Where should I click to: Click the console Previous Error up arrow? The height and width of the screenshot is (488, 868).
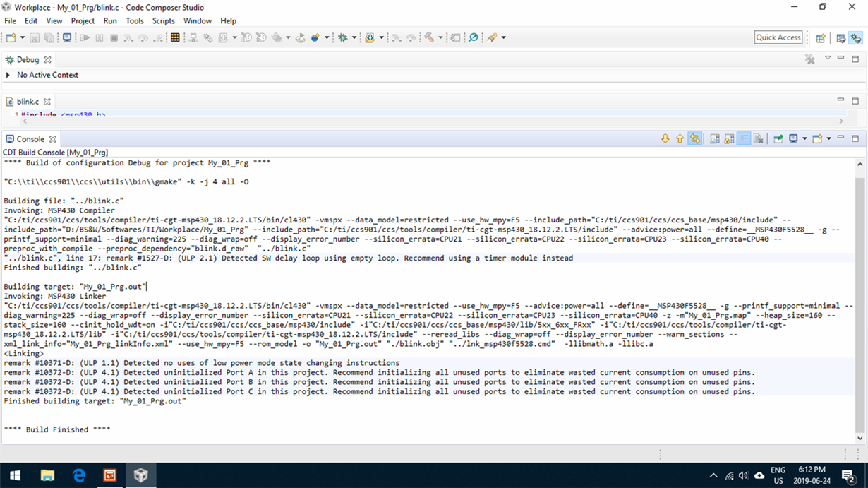[x=680, y=139]
